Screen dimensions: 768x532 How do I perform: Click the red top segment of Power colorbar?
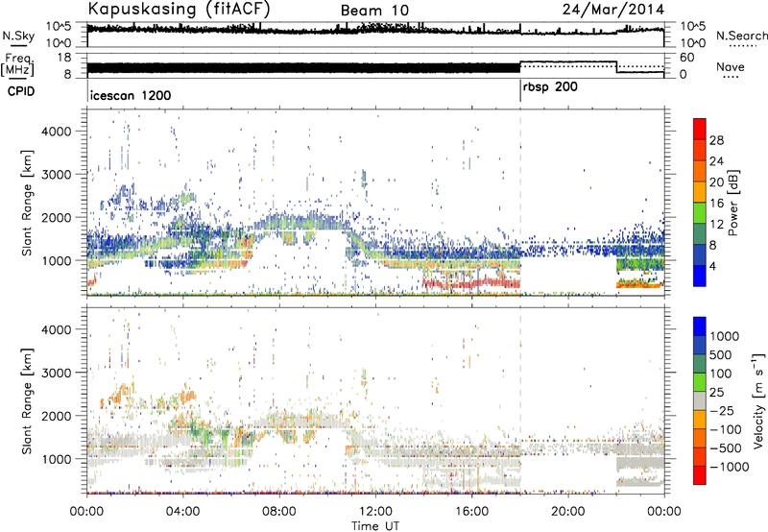coord(700,129)
